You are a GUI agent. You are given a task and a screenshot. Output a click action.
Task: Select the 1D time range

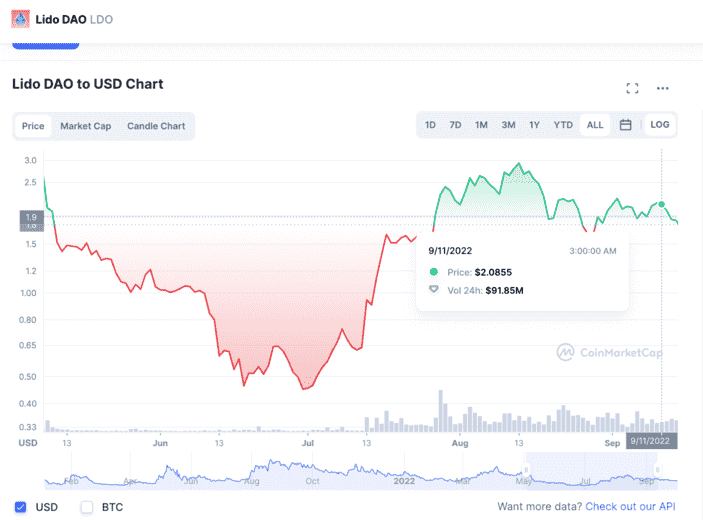point(430,125)
